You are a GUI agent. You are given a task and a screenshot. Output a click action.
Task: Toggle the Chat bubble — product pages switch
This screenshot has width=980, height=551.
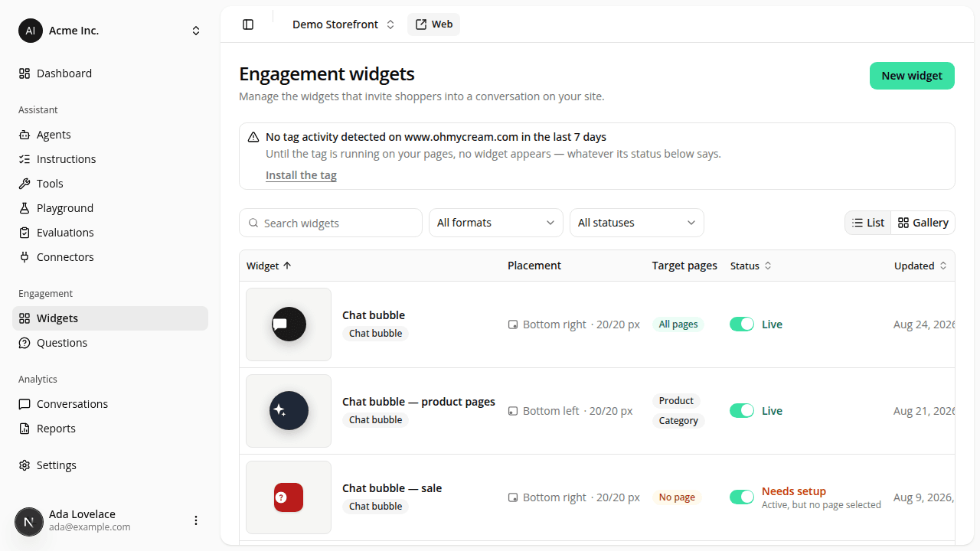(742, 411)
